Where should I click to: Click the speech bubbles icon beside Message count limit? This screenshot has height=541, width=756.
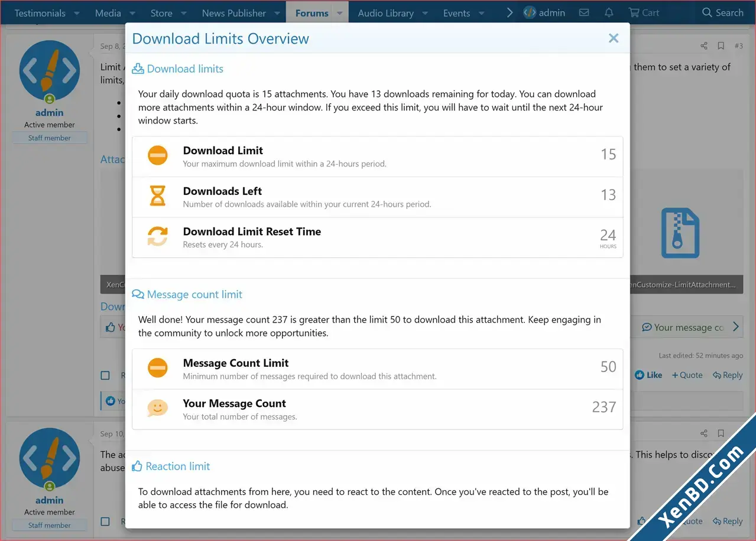tap(138, 294)
